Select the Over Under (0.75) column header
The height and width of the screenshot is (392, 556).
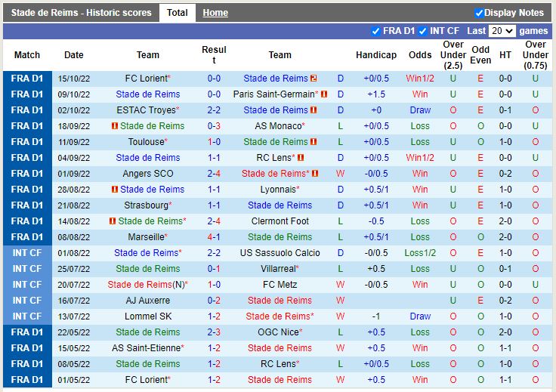tap(535, 55)
